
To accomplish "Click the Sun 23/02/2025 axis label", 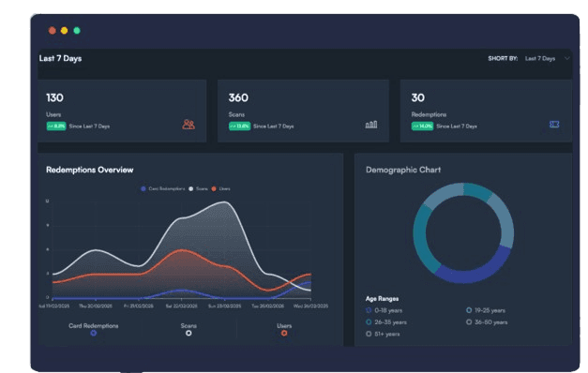I will (x=225, y=306).
